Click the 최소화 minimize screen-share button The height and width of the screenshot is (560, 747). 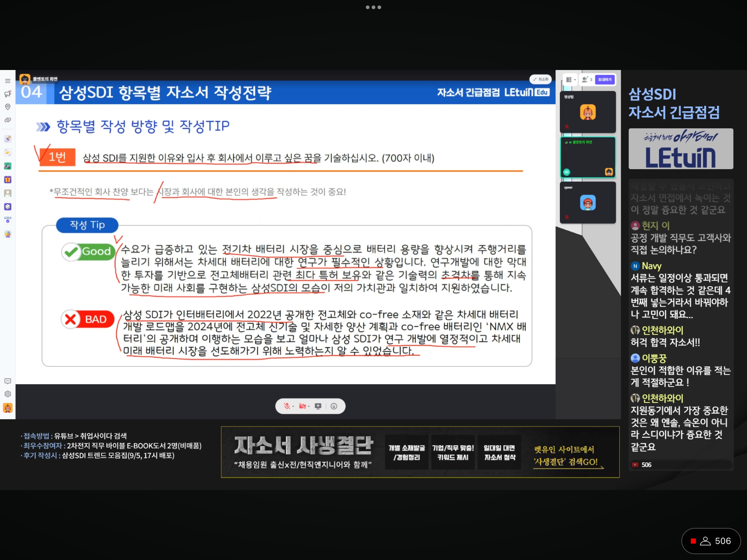(541, 79)
